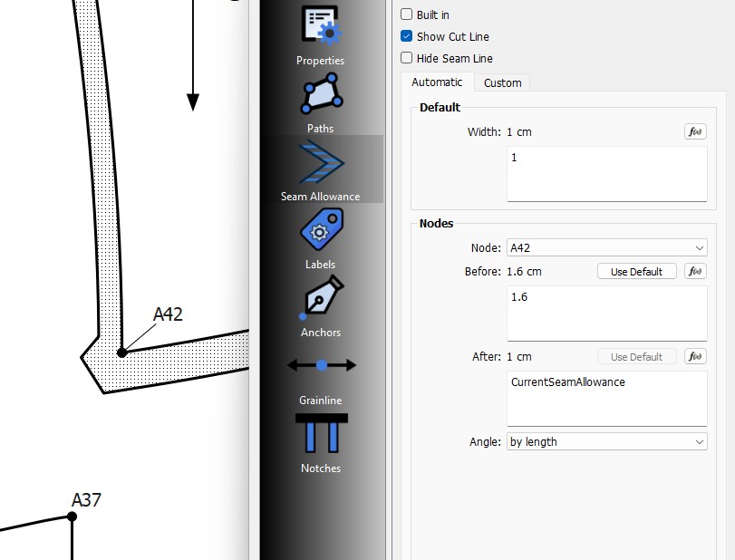735x560 pixels.
Task: Open formula editor for After value
Action: point(695,357)
